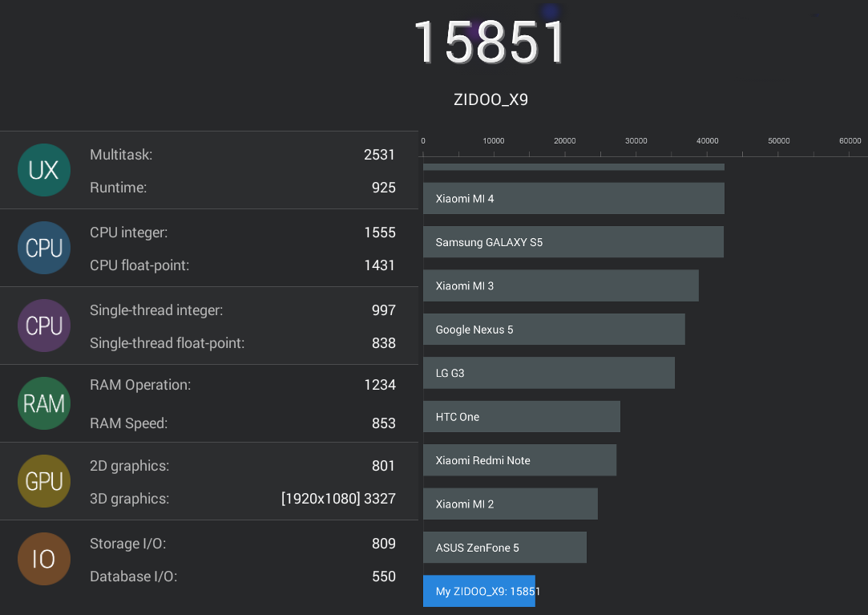Click the Database I/O score 550
Screen dimensions: 868x615
coord(384,577)
